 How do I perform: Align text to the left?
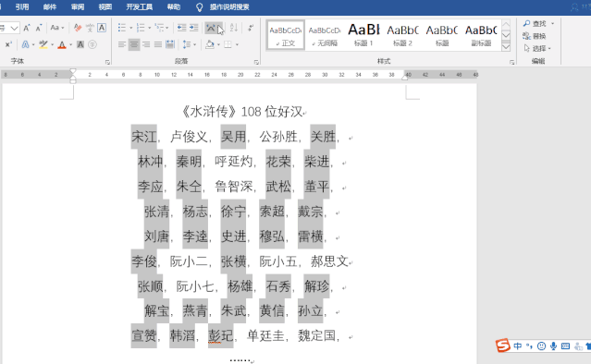coord(122,44)
